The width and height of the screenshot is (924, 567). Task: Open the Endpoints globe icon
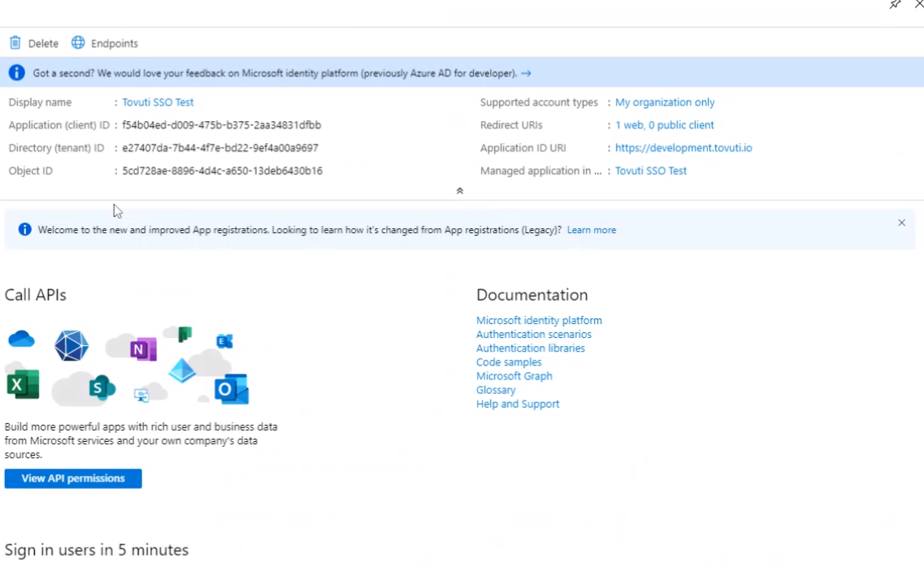[78, 43]
